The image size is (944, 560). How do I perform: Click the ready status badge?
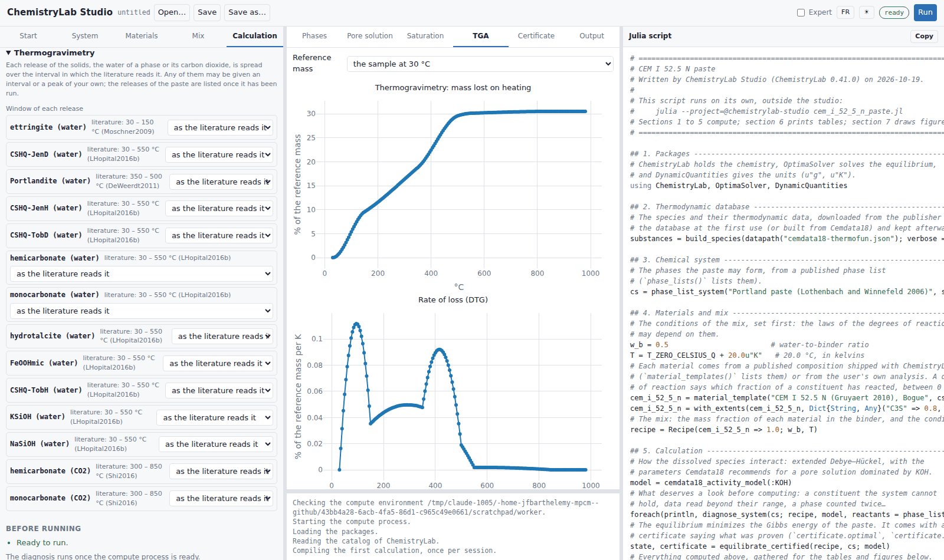click(x=894, y=12)
